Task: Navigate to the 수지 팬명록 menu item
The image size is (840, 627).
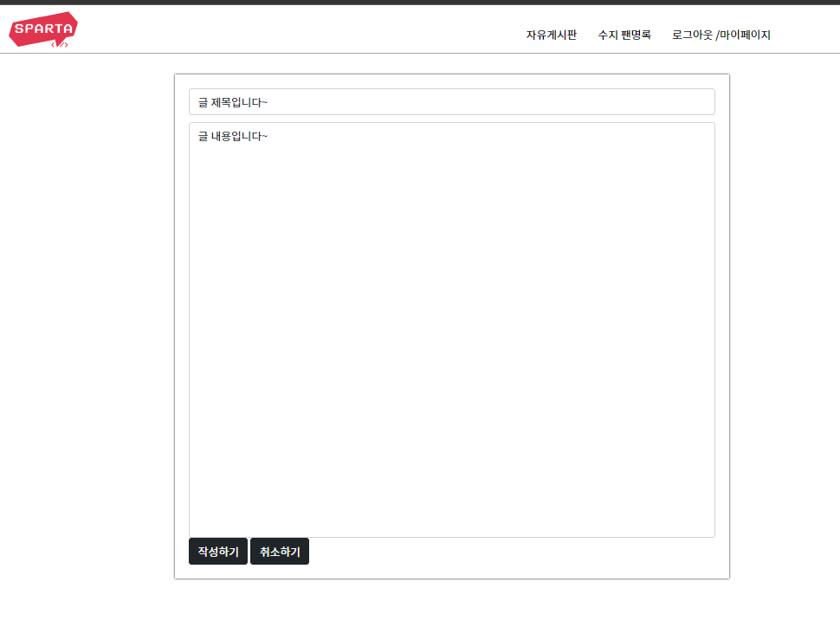Action: coord(624,35)
